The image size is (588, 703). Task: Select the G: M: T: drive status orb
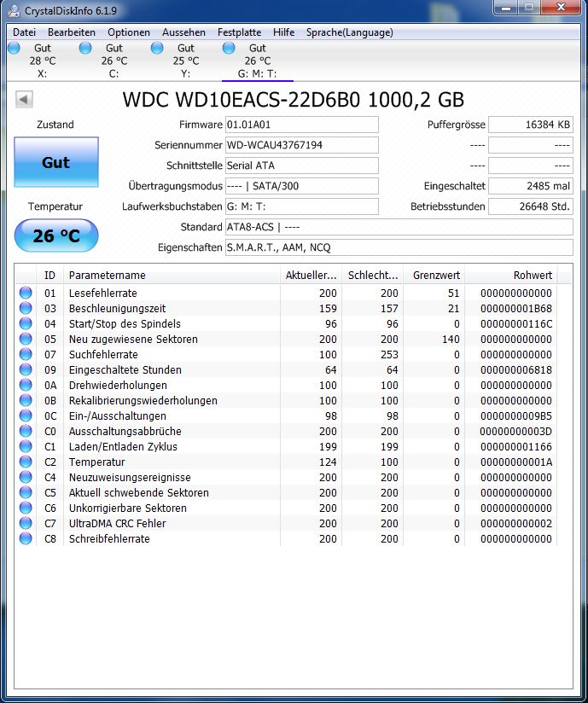229,48
